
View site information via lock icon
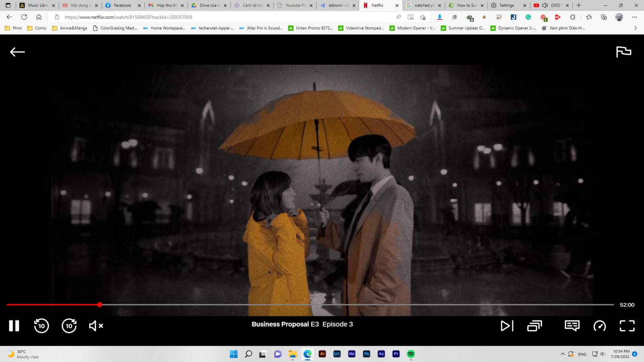tap(57, 17)
